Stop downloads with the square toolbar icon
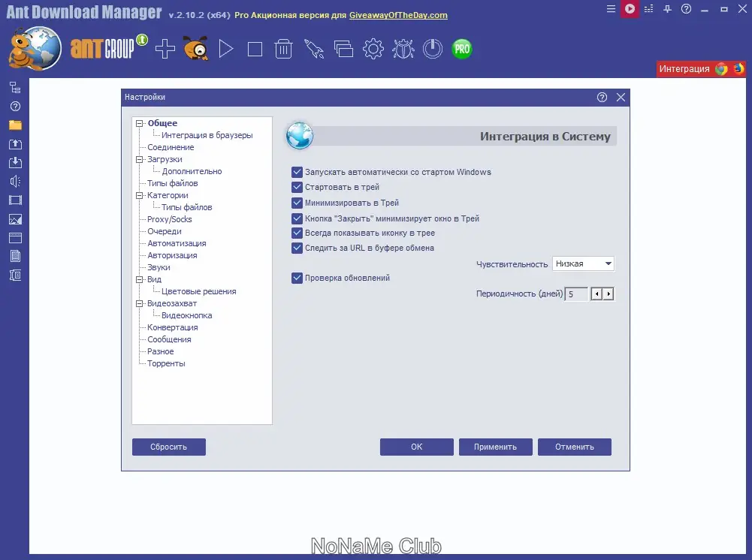Image resolution: width=752 pixels, height=560 pixels. click(255, 50)
